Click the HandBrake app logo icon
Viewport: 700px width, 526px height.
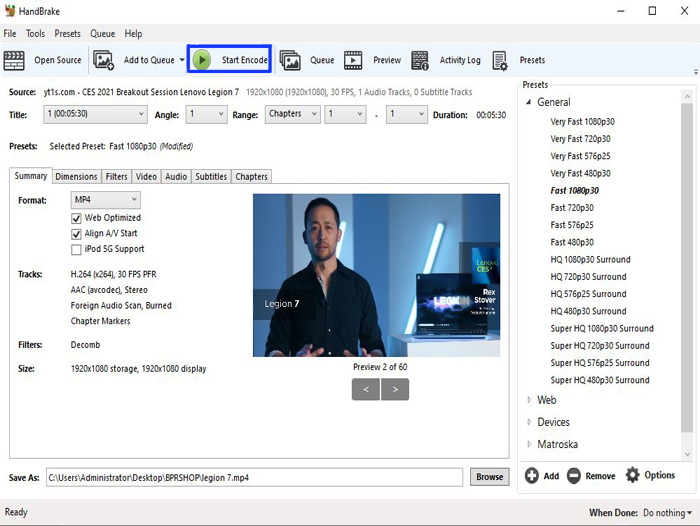10,11
